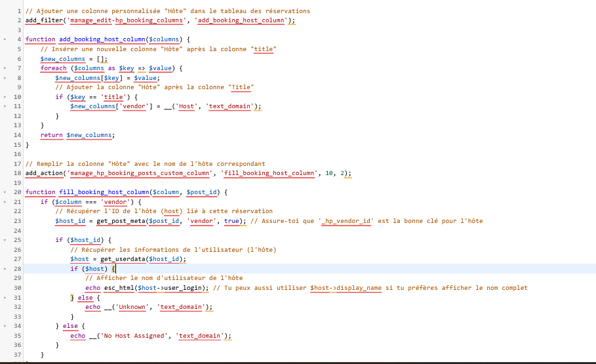Toggle the else fold arrow at line 31
The image size is (596, 364).
point(5,298)
